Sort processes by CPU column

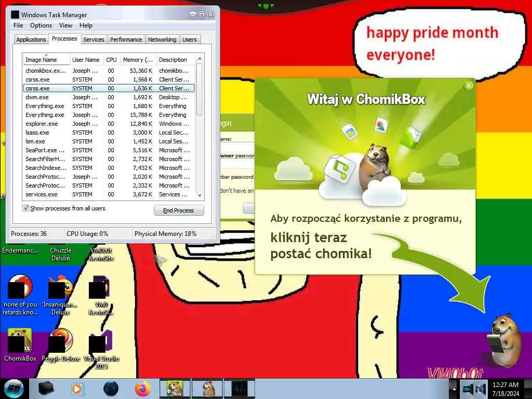click(111, 60)
